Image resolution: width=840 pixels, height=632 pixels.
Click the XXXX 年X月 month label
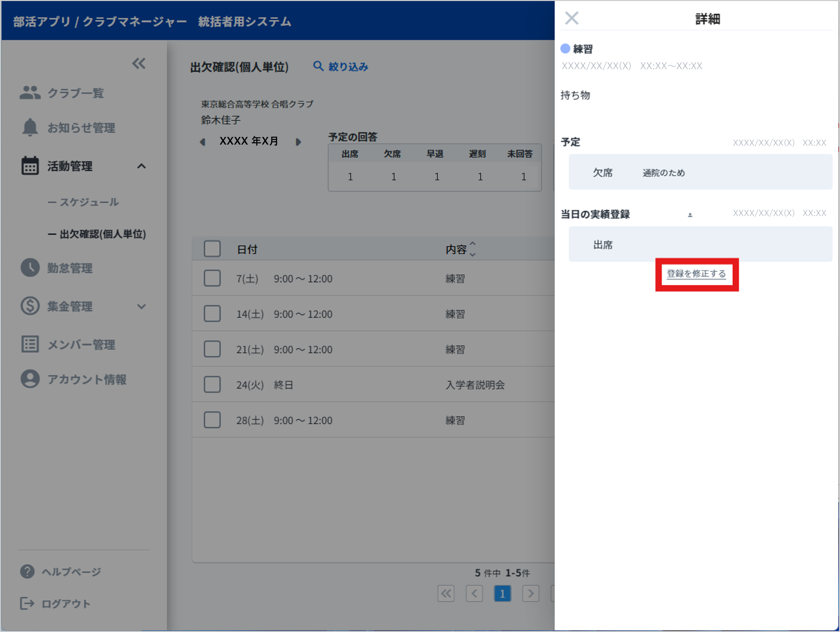[249, 141]
